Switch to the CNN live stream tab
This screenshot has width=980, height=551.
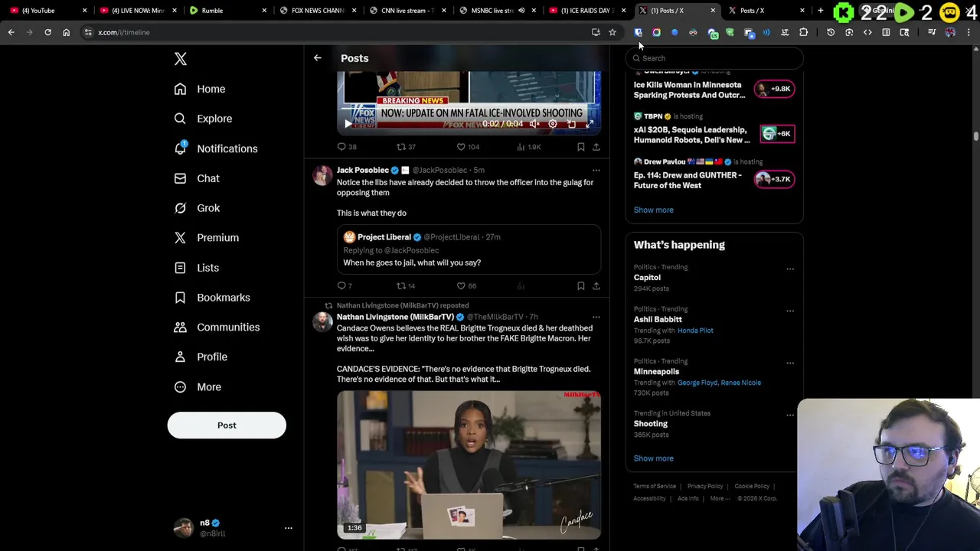(x=407, y=11)
